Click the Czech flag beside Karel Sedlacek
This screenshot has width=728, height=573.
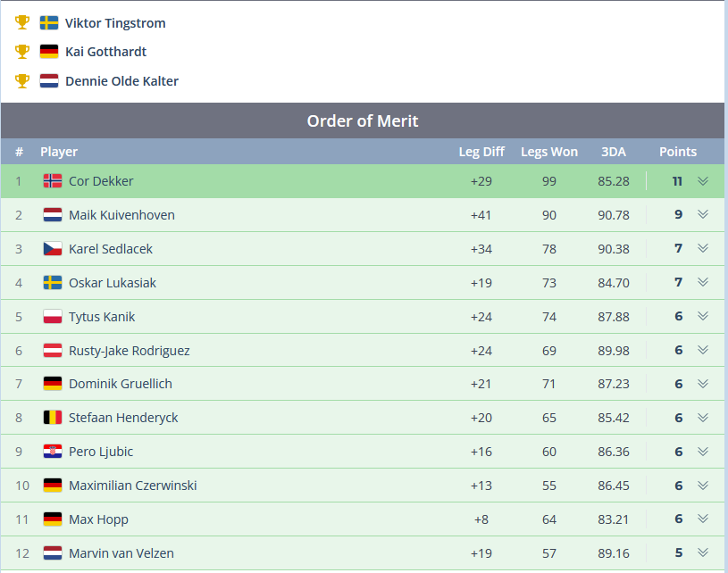[x=53, y=249]
